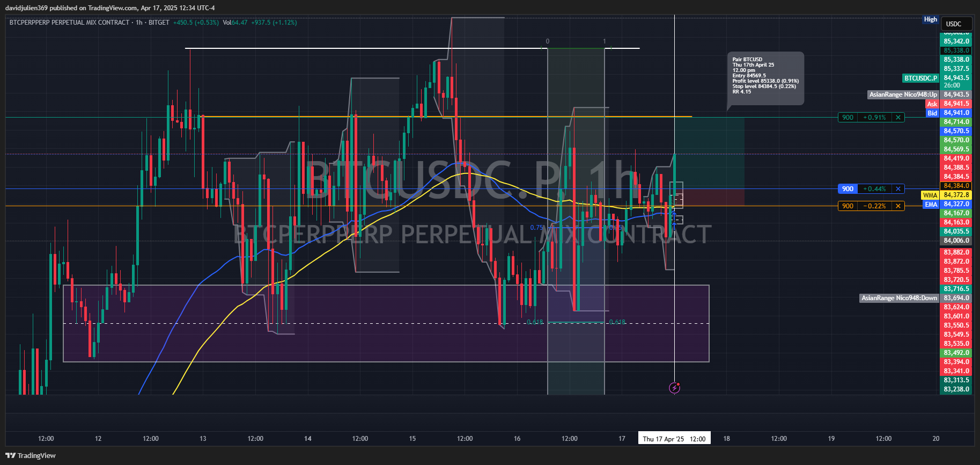Click date 20 on the time axis
Image resolution: width=980 pixels, height=465 pixels.
[936, 439]
